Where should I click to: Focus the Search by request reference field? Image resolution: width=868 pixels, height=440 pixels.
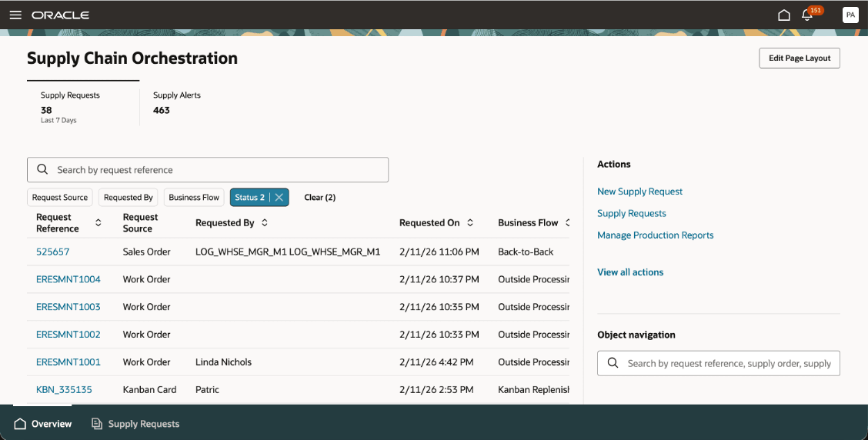click(208, 170)
